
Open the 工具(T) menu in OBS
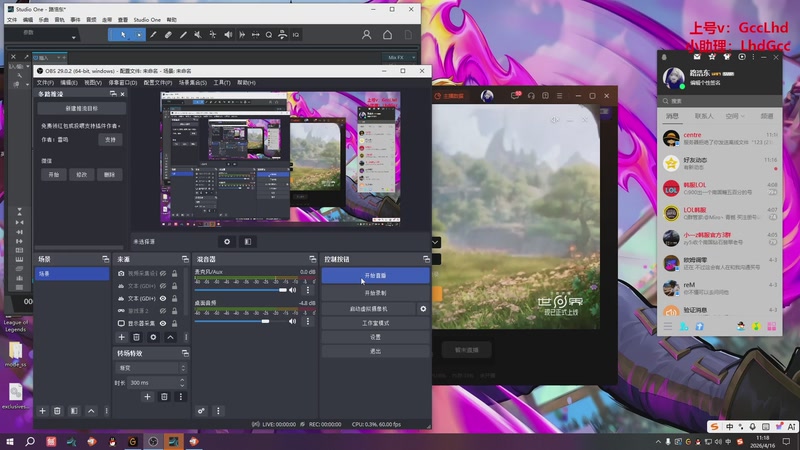tap(221, 82)
